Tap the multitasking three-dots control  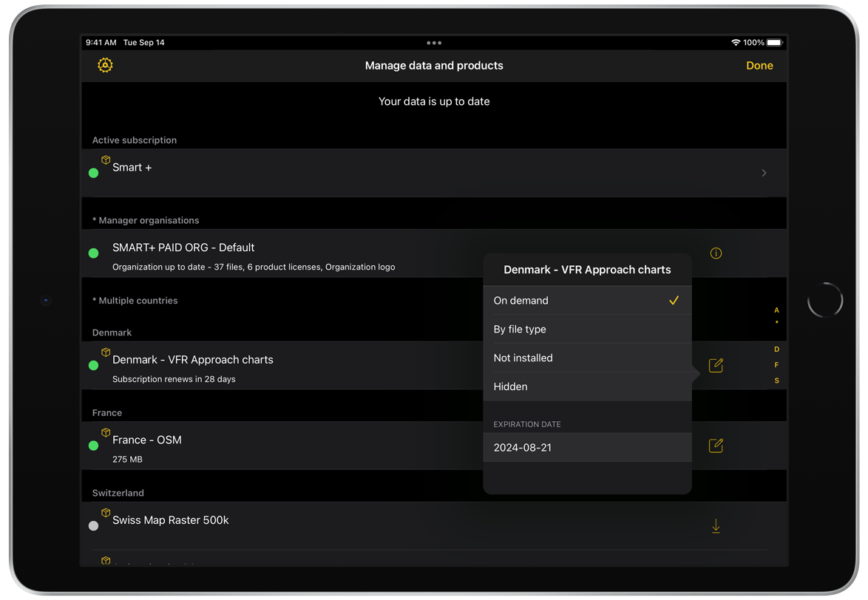[434, 43]
